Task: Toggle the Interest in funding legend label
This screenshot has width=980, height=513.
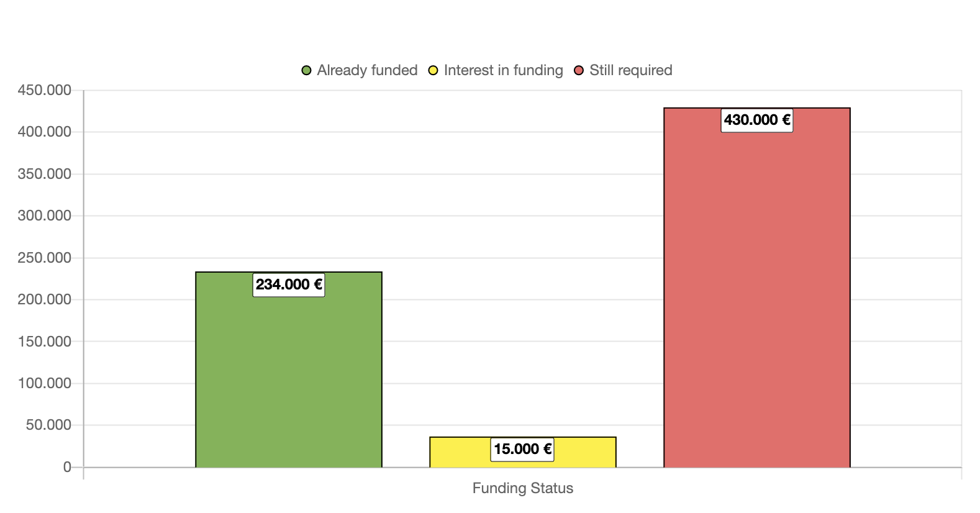Action: (x=503, y=71)
